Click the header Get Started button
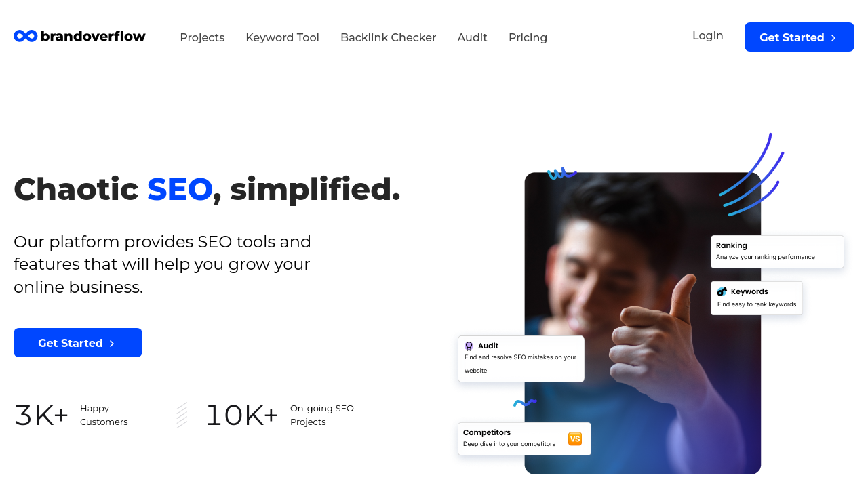The width and height of the screenshot is (868, 488). point(800,37)
